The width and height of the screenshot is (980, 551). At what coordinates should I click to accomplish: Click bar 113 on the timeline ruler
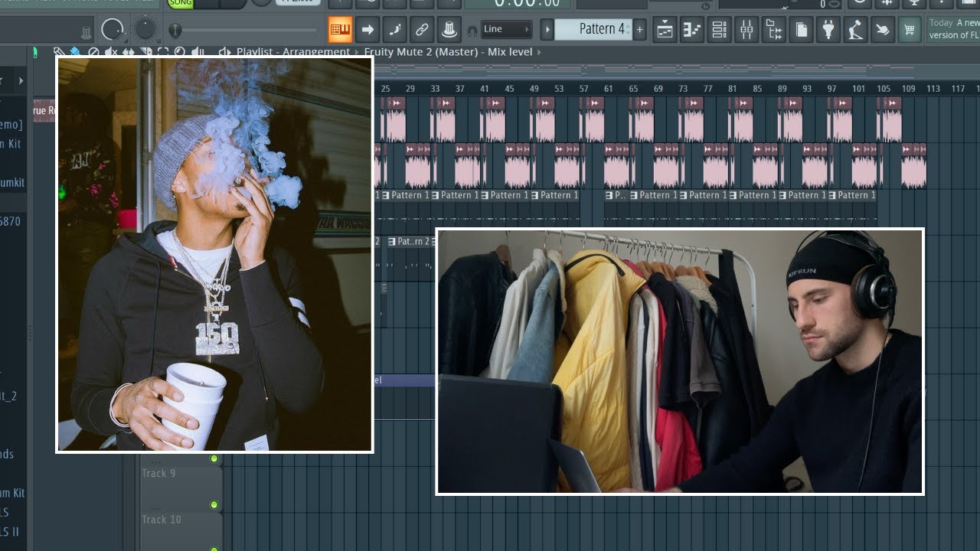(933, 89)
